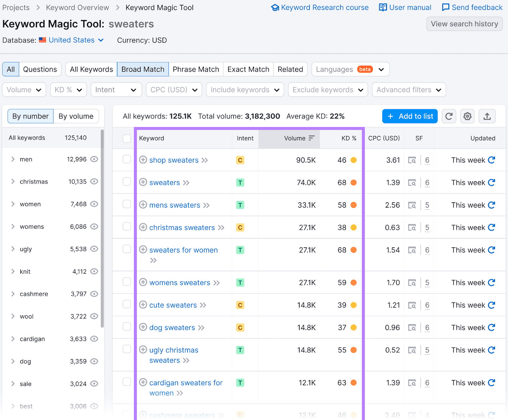Click the plus icon to add dog sweaters

pyautogui.click(x=143, y=327)
